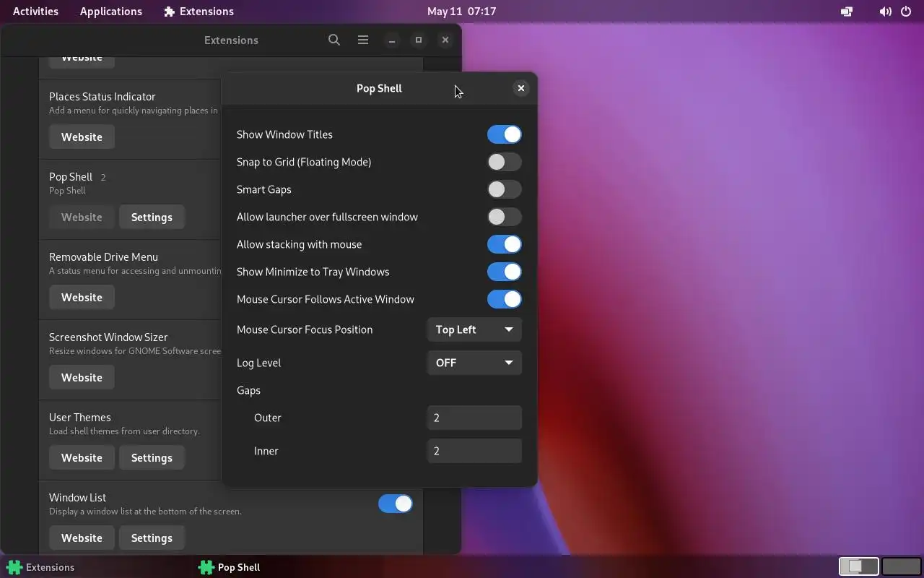Viewport: 924px width, 578px height.
Task: Open the Activities overview
Action: coord(35,12)
